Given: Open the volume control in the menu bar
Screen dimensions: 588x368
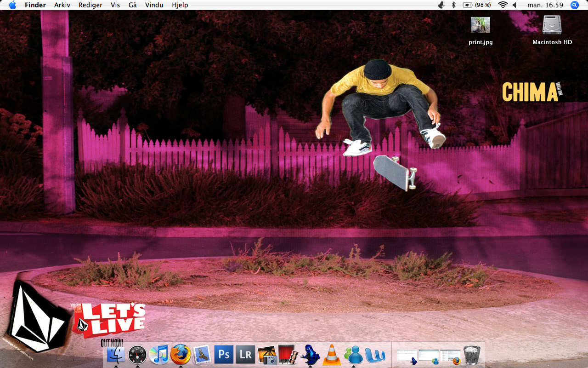Looking at the screenshot, I should point(514,5).
